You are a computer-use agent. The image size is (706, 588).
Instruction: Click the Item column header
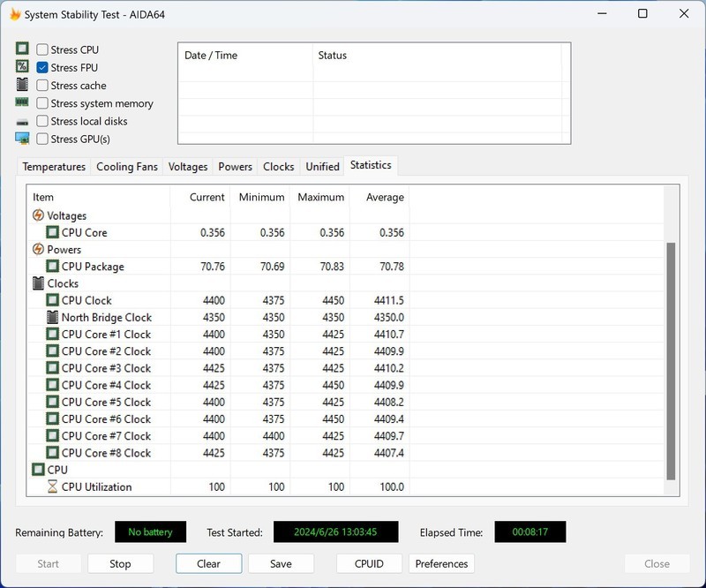click(x=43, y=197)
